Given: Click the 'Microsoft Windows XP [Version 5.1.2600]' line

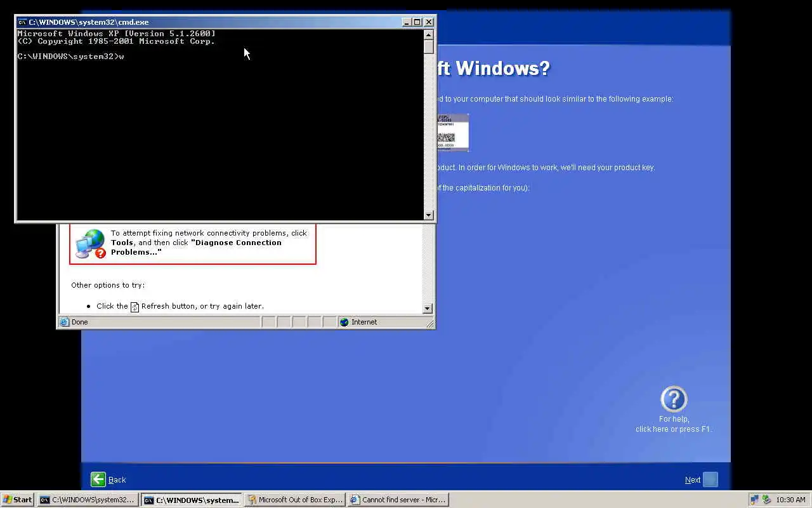Looking at the screenshot, I should coord(116,34).
